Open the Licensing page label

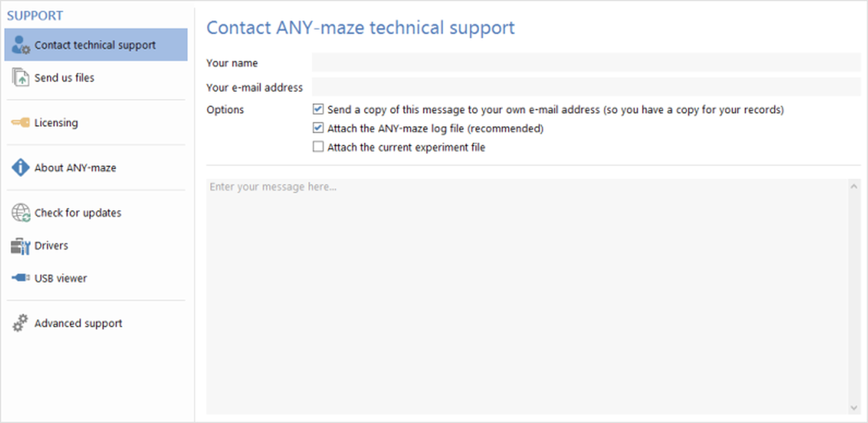pyautogui.click(x=56, y=123)
